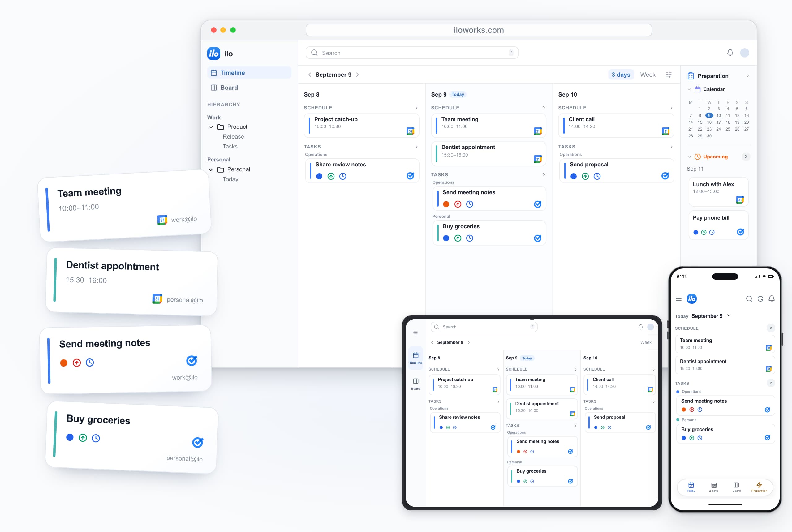Image resolution: width=792 pixels, height=532 pixels.
Task: Click Google Calendar icon on Project catch-up
Action: pyautogui.click(x=410, y=131)
